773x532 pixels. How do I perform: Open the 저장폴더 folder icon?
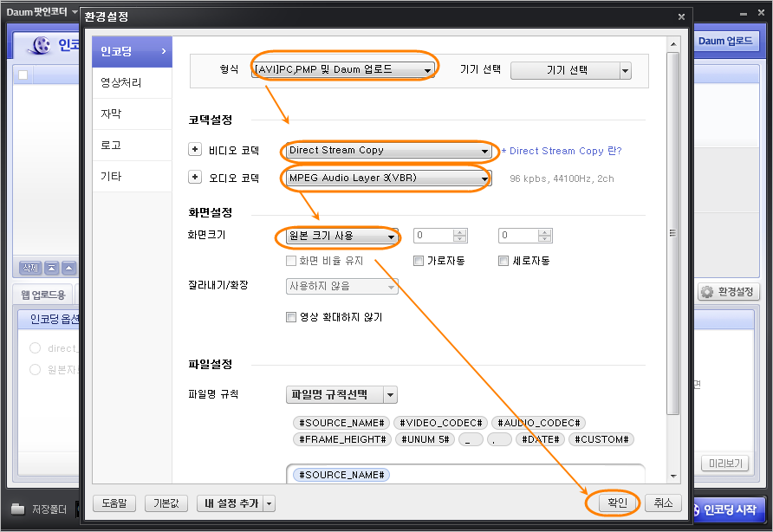[x=17, y=509]
